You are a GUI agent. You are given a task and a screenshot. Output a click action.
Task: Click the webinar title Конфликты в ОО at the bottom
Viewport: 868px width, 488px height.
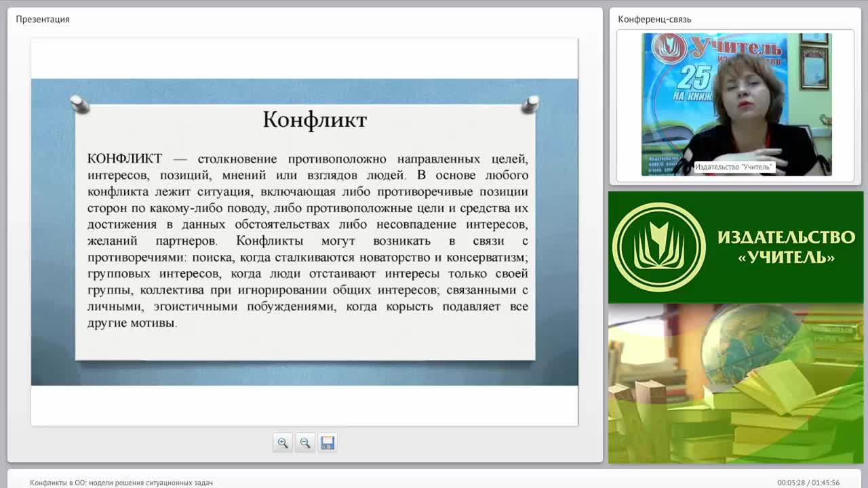pos(121,483)
